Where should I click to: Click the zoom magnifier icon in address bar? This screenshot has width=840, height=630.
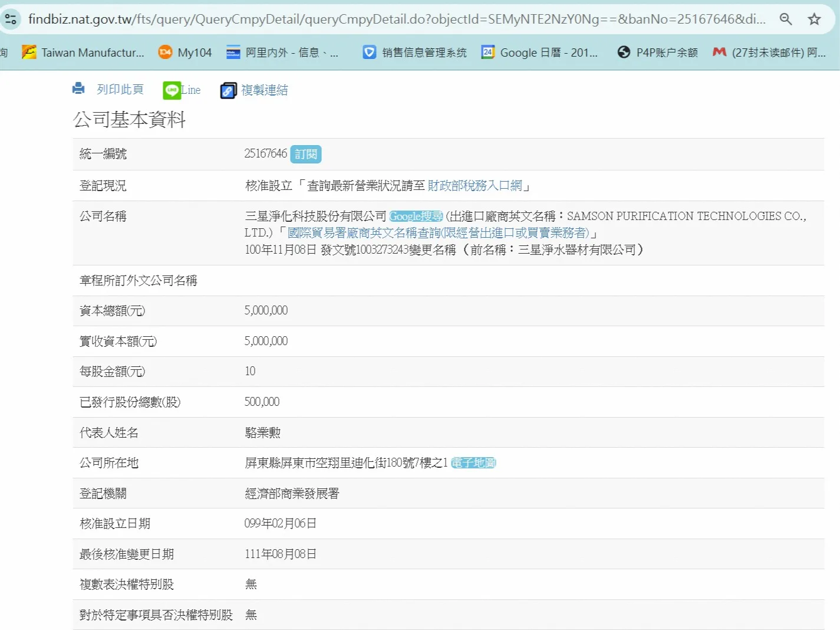785,19
